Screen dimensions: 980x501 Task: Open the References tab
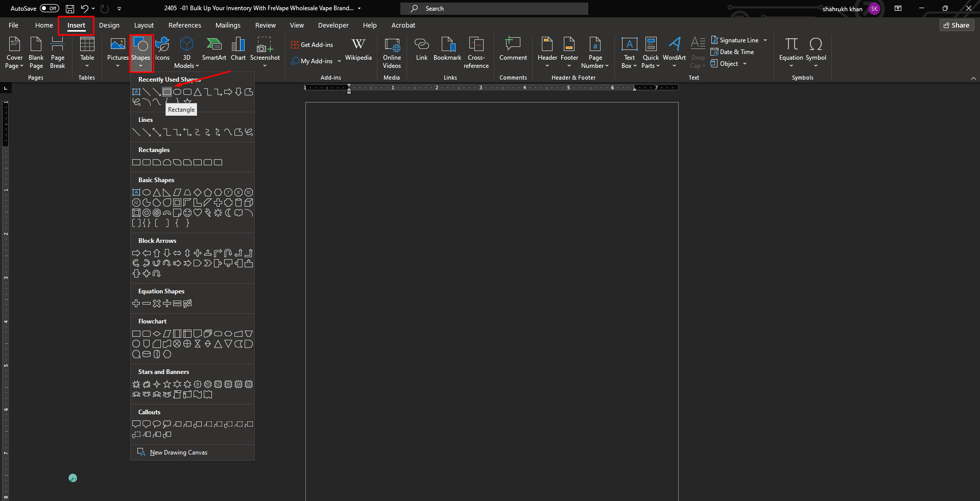coord(184,25)
